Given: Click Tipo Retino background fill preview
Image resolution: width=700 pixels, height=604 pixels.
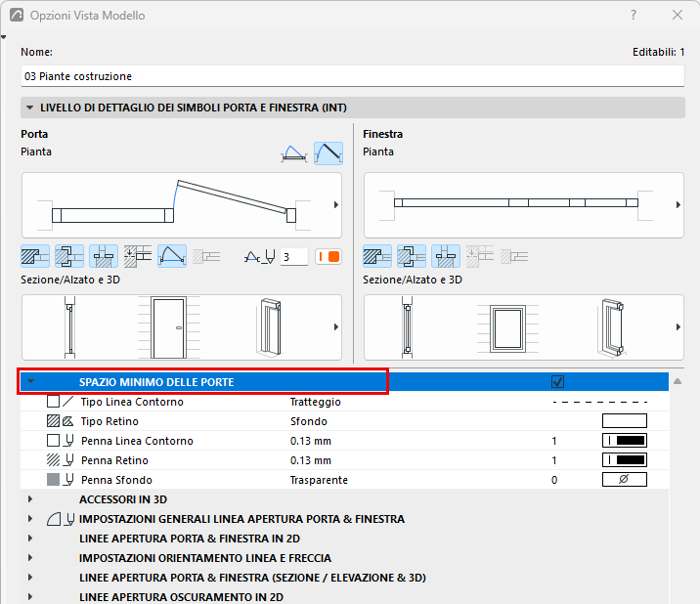Looking at the screenshot, I should (625, 421).
